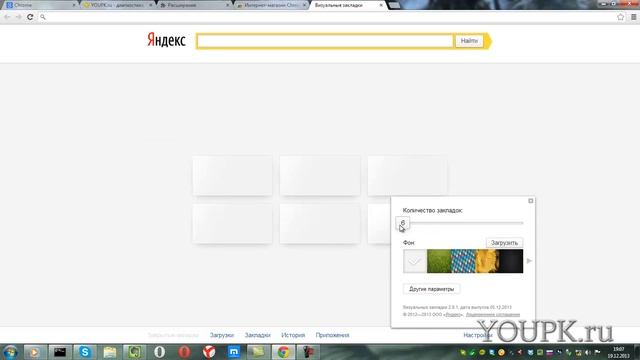Switch to the Chrome tab

tap(39, 5)
